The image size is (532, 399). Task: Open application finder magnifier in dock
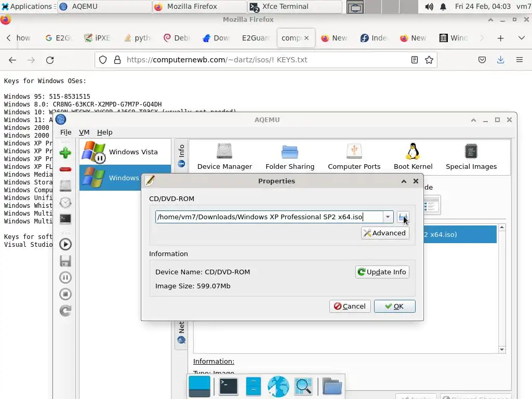point(303,386)
